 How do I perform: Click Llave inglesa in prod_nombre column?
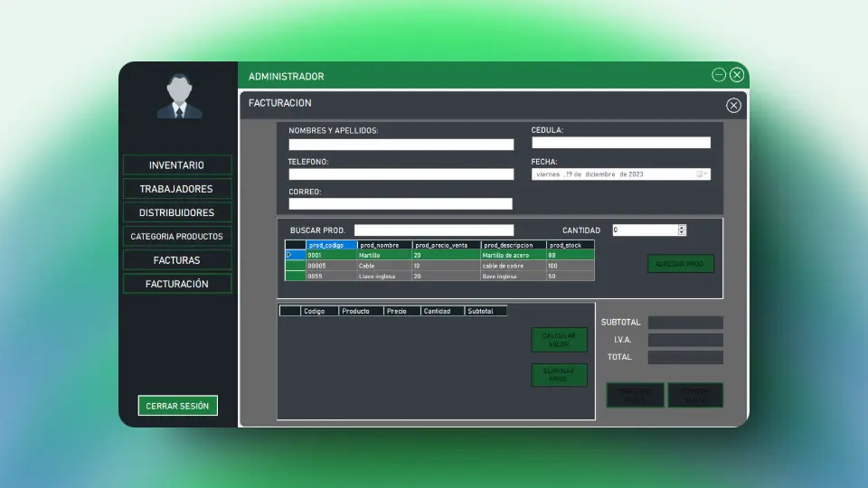(x=385, y=277)
